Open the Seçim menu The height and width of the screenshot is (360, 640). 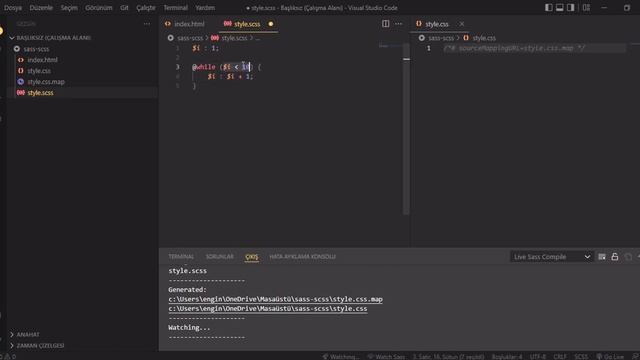69,8
